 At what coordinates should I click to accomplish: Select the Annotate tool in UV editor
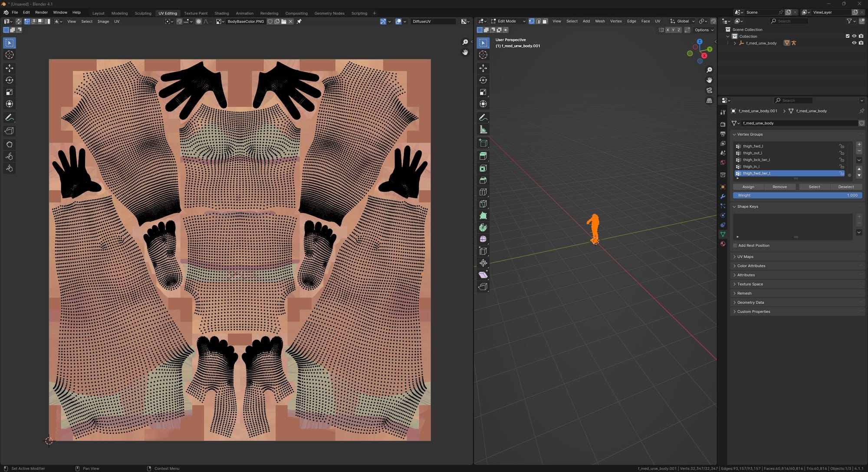(9, 118)
